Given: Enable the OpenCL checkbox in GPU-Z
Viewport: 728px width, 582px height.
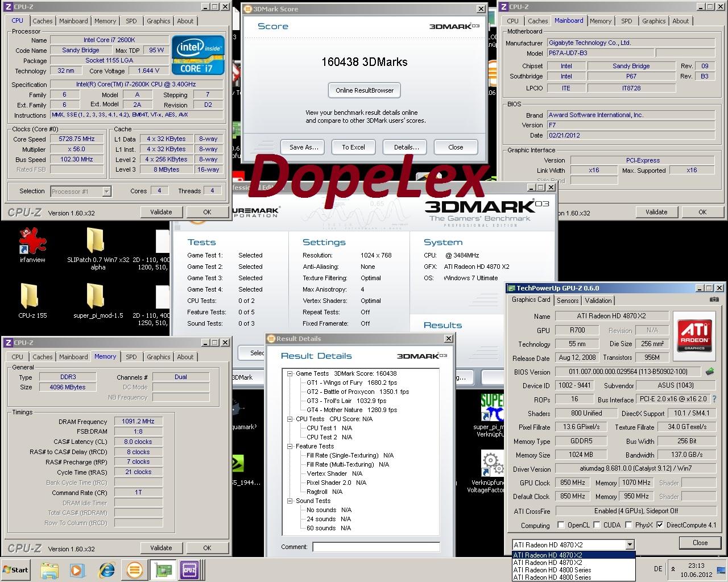Looking at the screenshot, I should (561, 525).
